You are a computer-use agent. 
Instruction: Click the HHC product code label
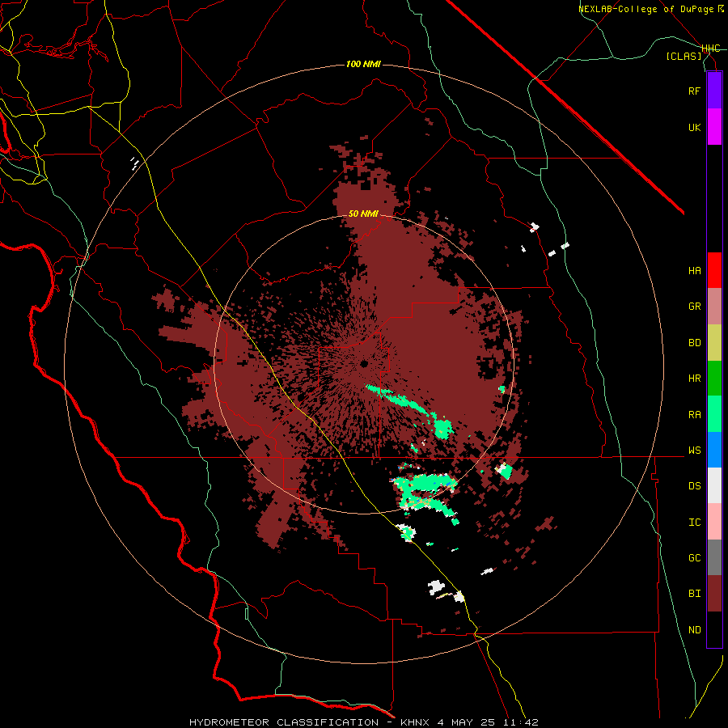point(711,49)
